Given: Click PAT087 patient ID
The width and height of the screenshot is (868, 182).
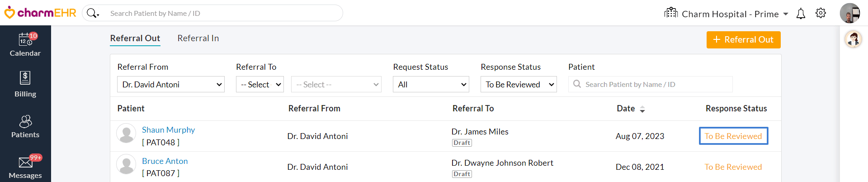Looking at the screenshot, I should [x=160, y=173].
